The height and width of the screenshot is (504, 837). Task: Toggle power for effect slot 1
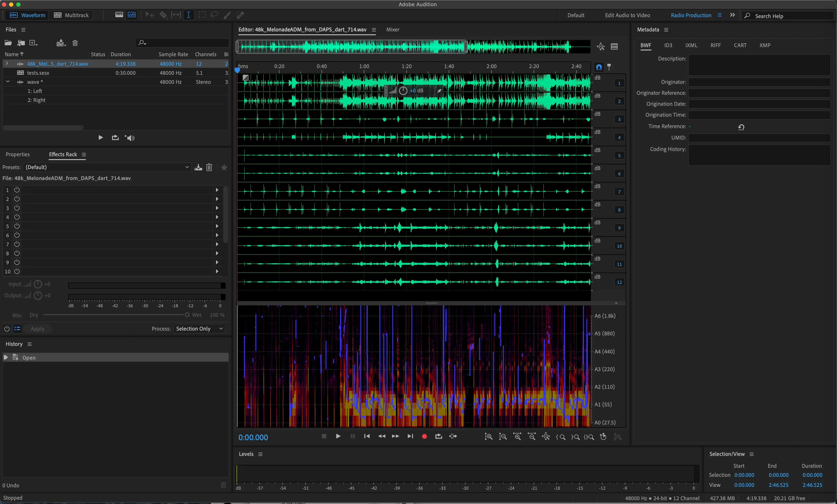click(x=17, y=190)
